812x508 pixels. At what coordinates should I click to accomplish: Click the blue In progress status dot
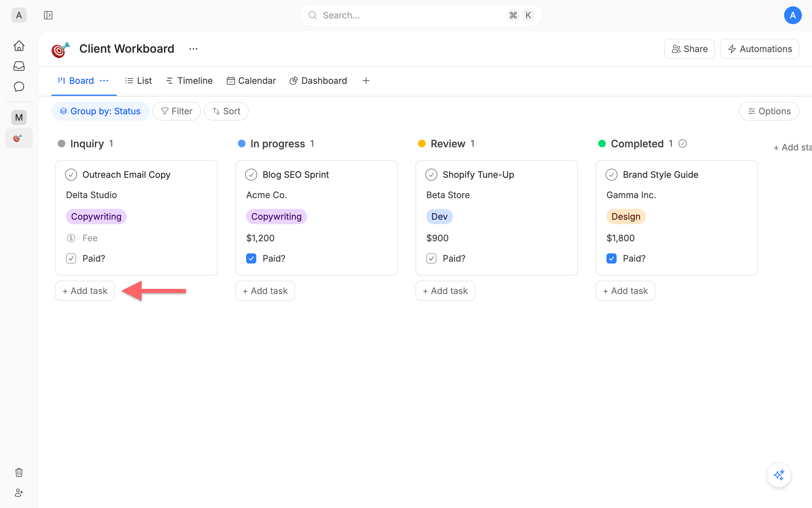tap(242, 144)
